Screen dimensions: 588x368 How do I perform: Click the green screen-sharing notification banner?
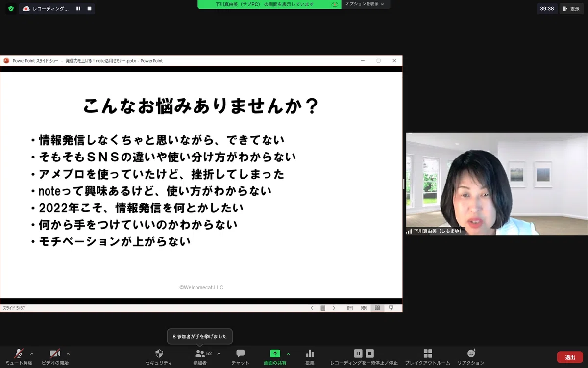[x=269, y=4]
